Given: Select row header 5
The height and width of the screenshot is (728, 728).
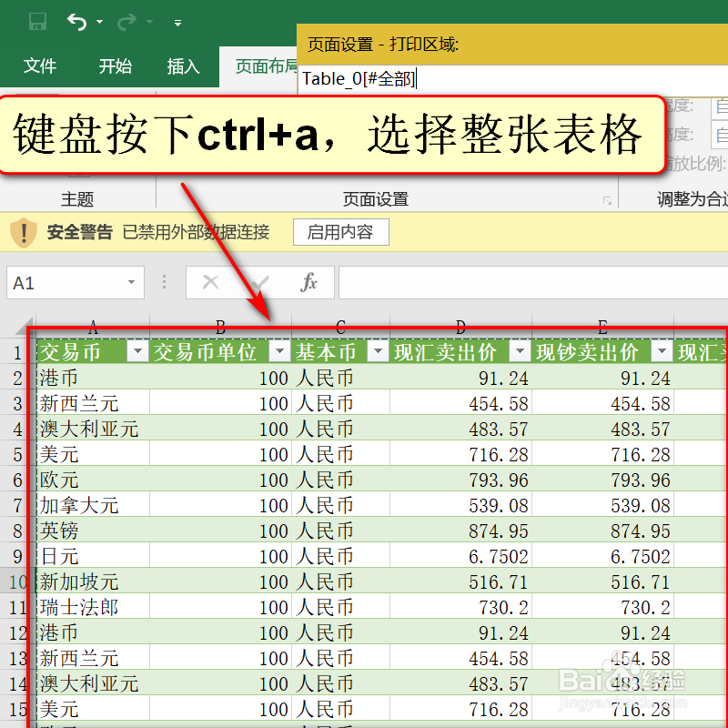Looking at the screenshot, I should [18, 454].
